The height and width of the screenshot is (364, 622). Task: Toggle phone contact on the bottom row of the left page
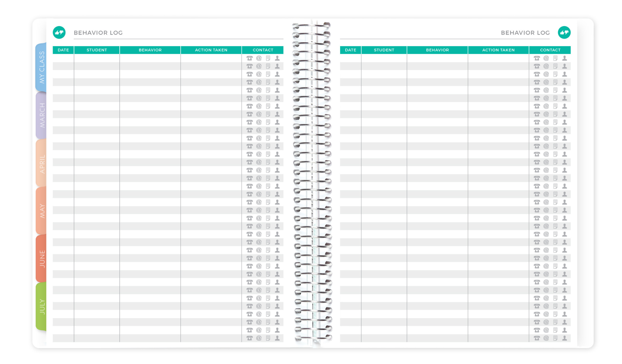pos(249,338)
